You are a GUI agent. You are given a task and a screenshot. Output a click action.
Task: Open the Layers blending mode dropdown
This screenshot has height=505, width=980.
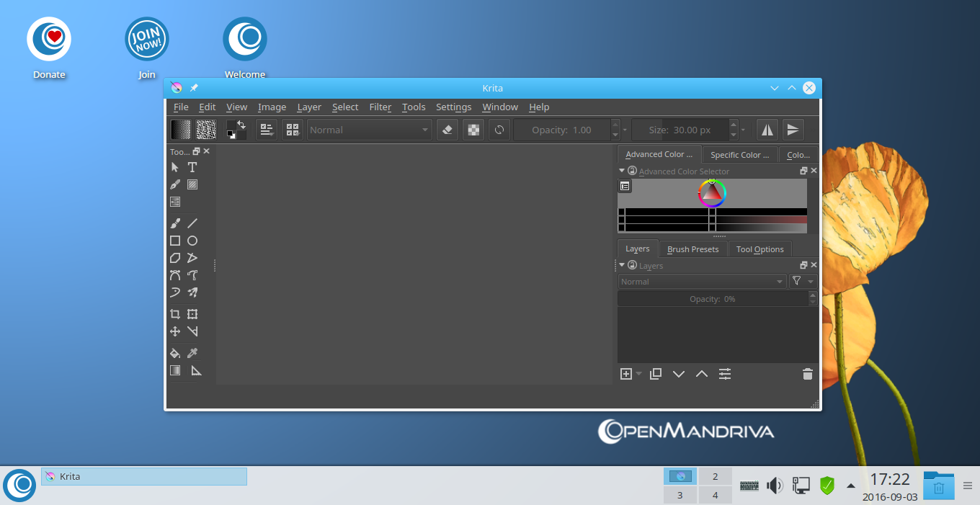pyautogui.click(x=702, y=282)
